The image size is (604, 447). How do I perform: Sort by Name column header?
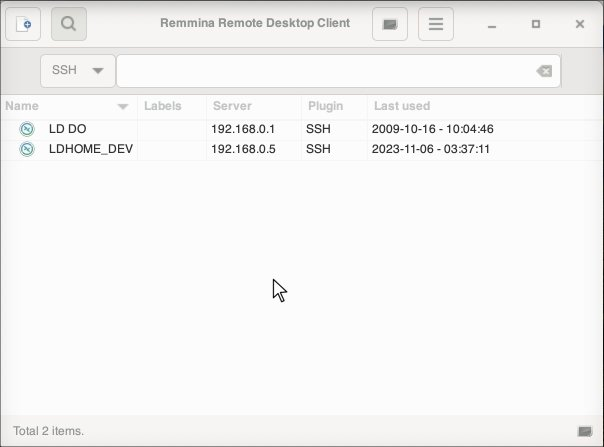pyautogui.click(x=22, y=106)
